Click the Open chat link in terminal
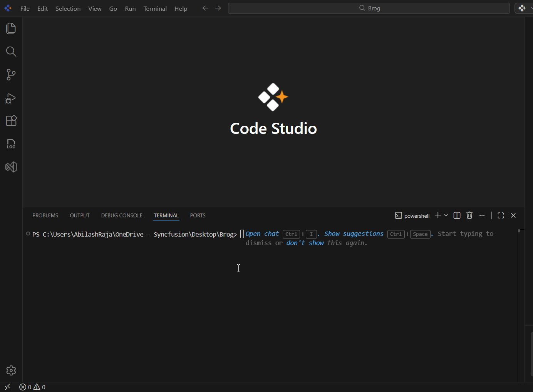This screenshot has height=392, width=533. (262, 234)
